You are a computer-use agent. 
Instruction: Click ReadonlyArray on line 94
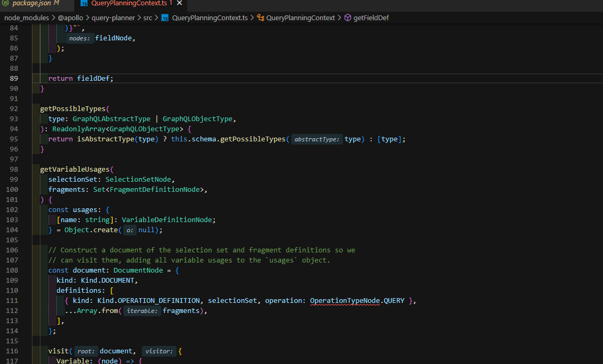(79, 129)
